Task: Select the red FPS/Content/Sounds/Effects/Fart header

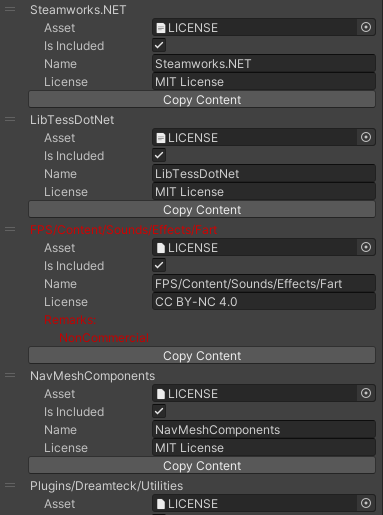Action: click(x=123, y=230)
